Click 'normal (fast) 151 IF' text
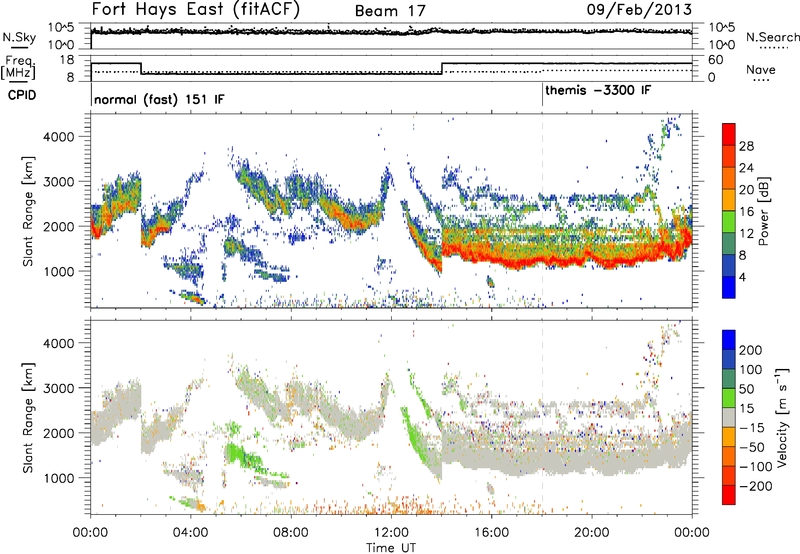 159,99
